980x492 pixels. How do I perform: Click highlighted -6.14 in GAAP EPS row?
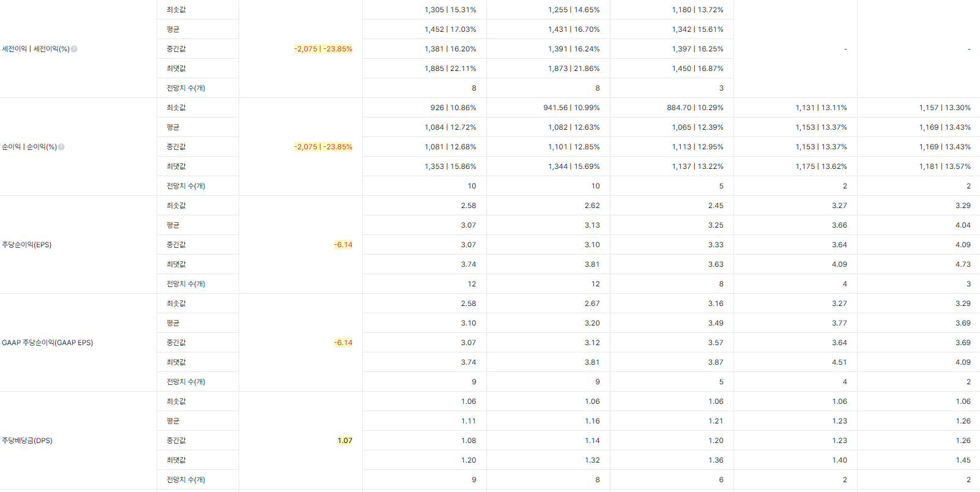(343, 343)
